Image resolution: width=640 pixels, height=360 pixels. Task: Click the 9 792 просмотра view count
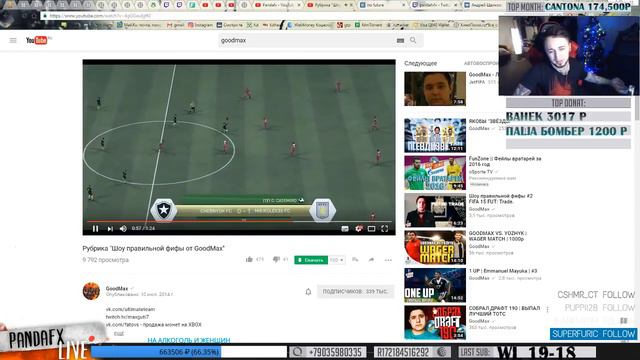point(105,260)
